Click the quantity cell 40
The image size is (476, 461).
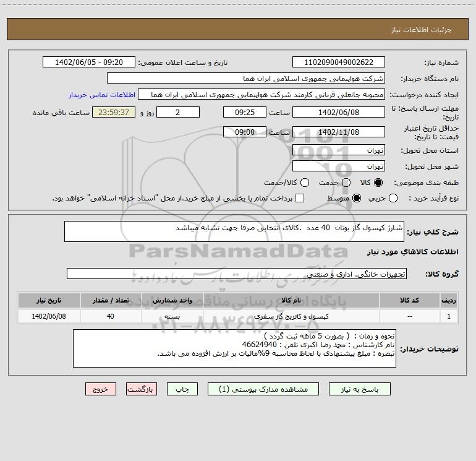click(111, 316)
